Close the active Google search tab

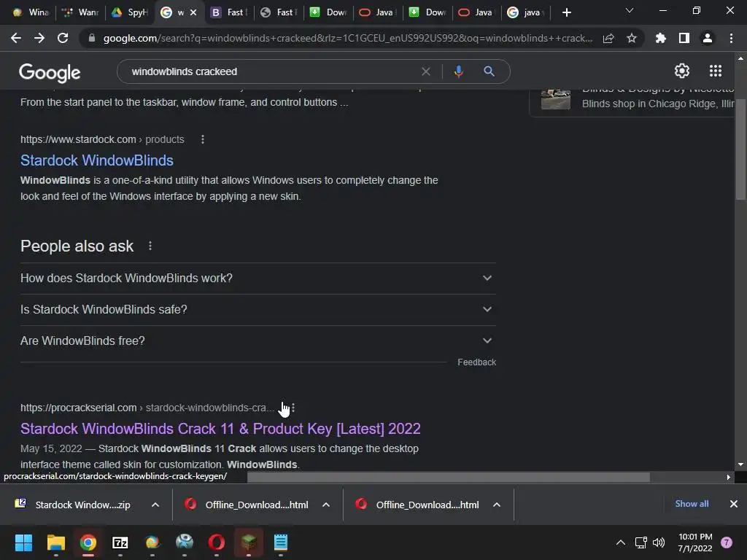point(193,12)
